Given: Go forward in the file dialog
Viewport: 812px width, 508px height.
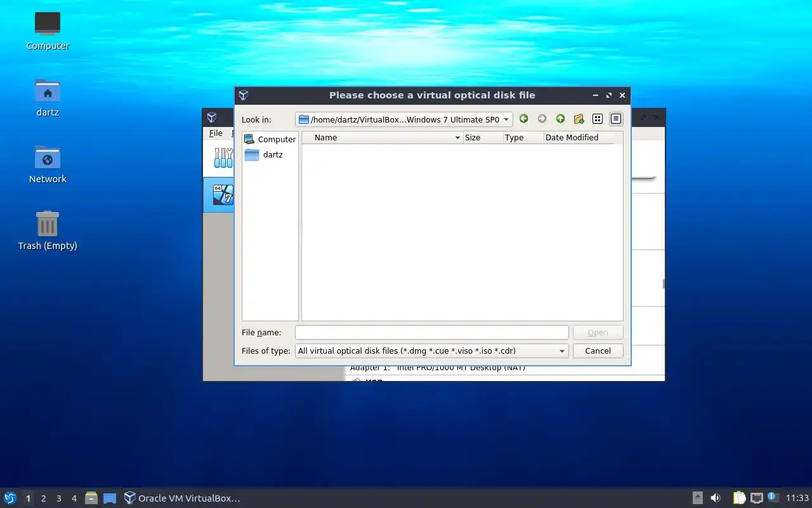Looking at the screenshot, I should click(542, 119).
